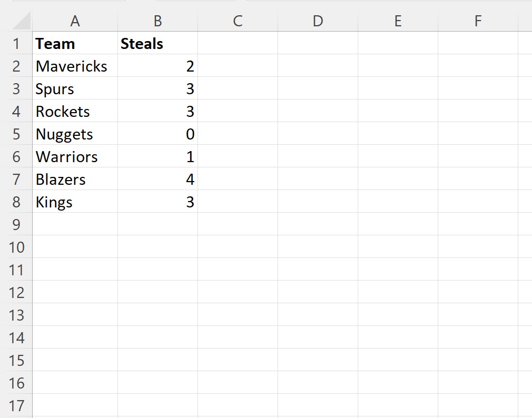Select the Rockets cell
The width and height of the screenshot is (532, 418).
[x=75, y=111]
